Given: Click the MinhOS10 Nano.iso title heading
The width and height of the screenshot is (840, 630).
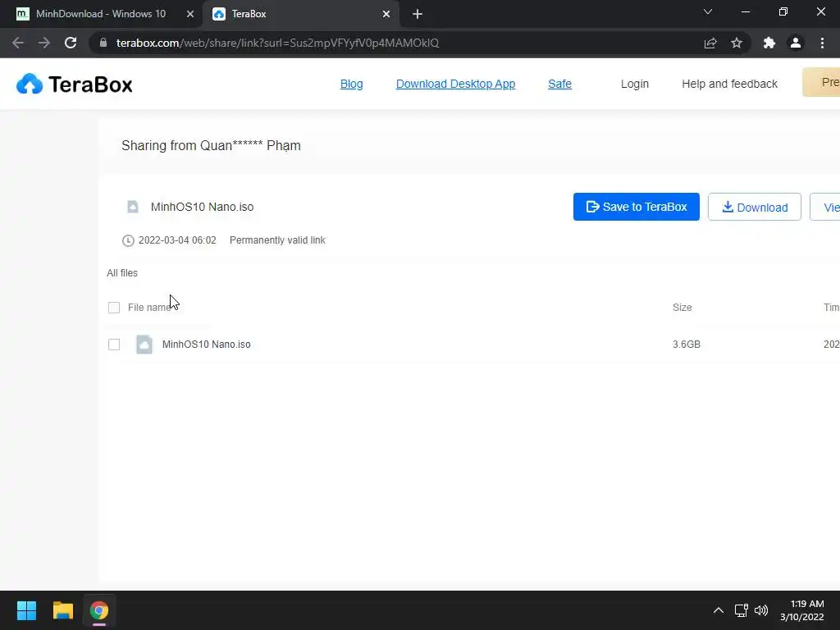Looking at the screenshot, I should click(202, 207).
